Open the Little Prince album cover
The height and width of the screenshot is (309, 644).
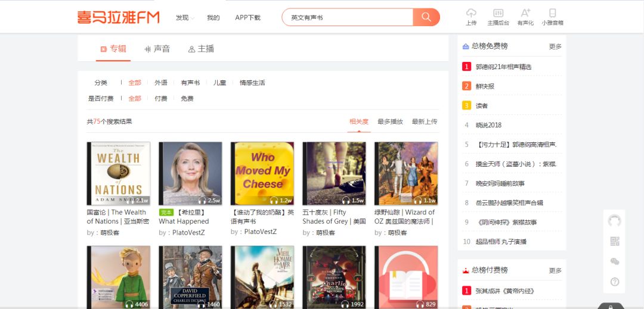coord(118,277)
